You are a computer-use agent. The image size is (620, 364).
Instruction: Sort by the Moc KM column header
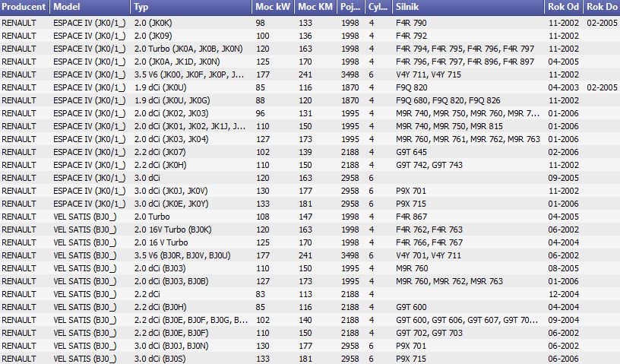(315, 7)
